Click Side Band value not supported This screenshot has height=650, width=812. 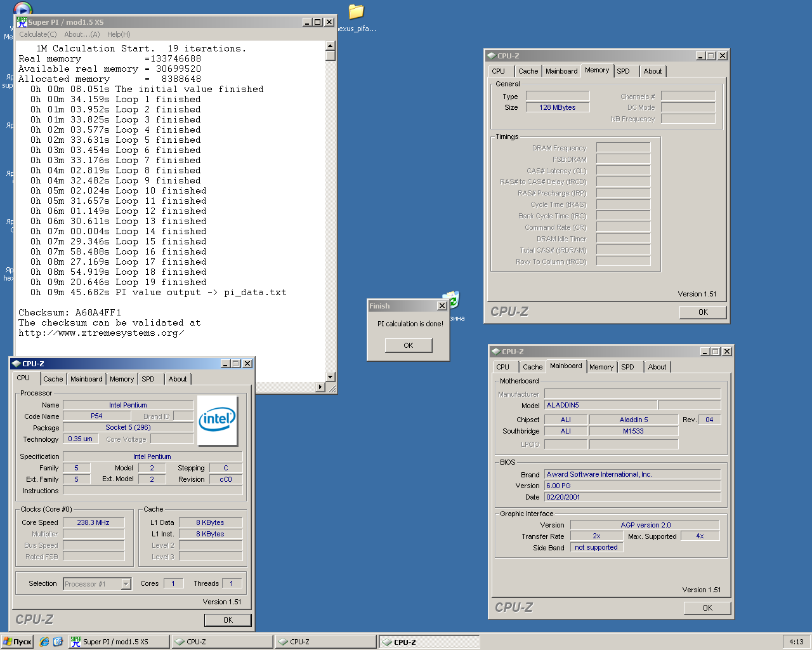(596, 547)
